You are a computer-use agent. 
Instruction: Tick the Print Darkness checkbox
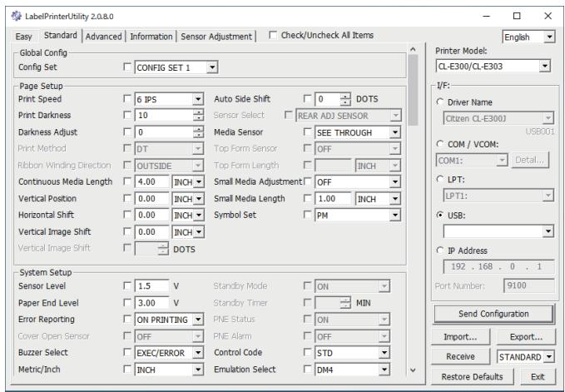coord(127,115)
